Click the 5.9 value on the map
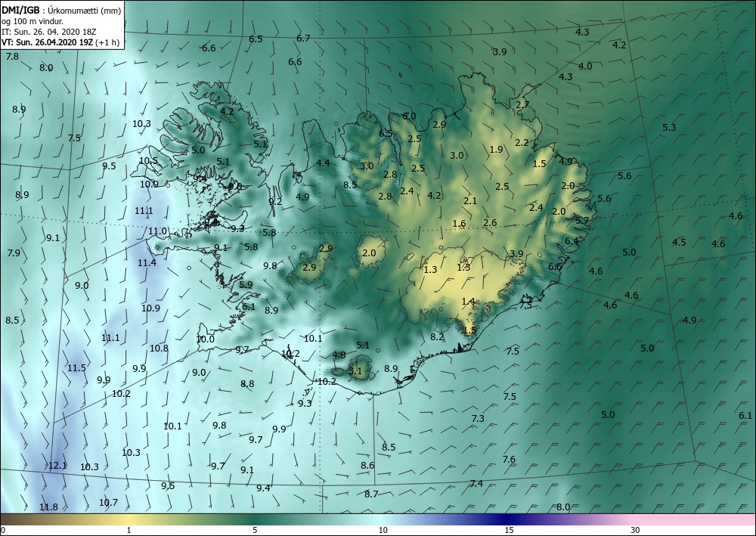 [246, 285]
